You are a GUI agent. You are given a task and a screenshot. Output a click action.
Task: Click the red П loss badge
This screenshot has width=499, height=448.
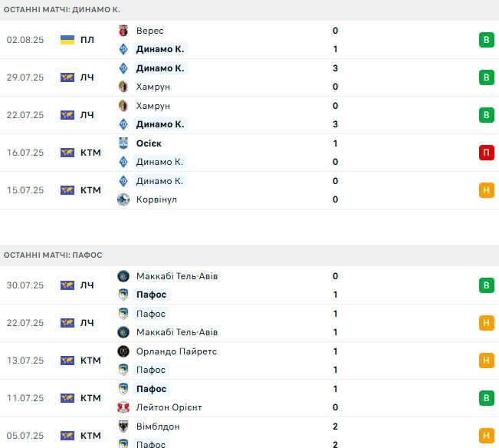click(x=486, y=153)
